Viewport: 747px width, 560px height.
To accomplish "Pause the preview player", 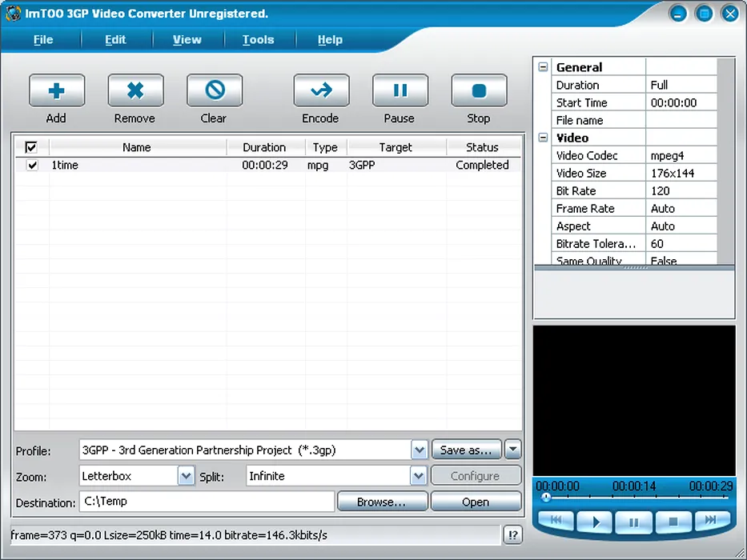I will click(x=633, y=522).
